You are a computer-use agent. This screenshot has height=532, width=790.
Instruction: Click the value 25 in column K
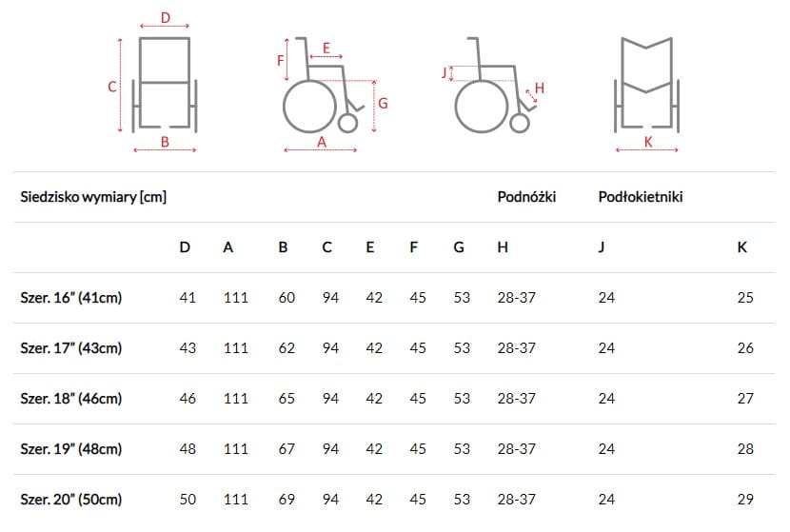[x=745, y=298]
